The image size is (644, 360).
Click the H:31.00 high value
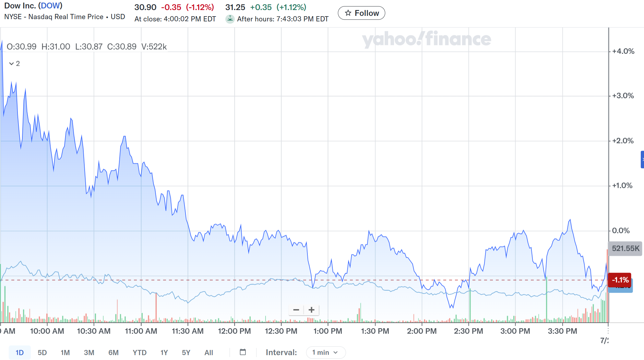56,47
